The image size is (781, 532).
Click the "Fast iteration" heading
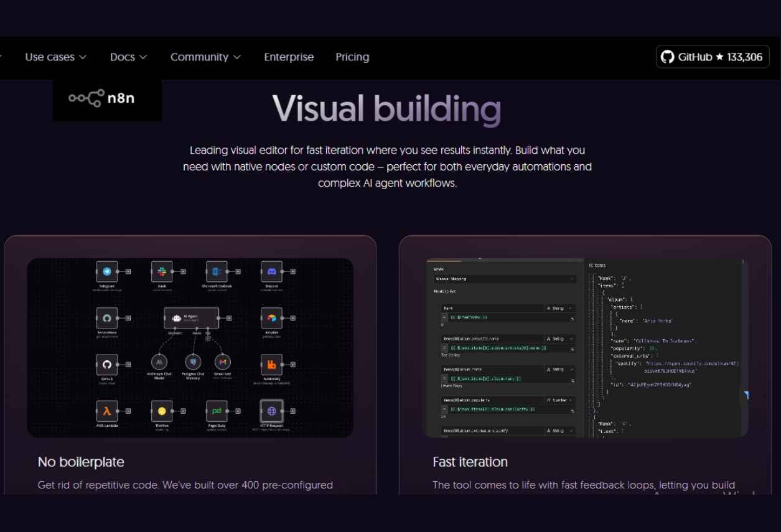pos(470,462)
